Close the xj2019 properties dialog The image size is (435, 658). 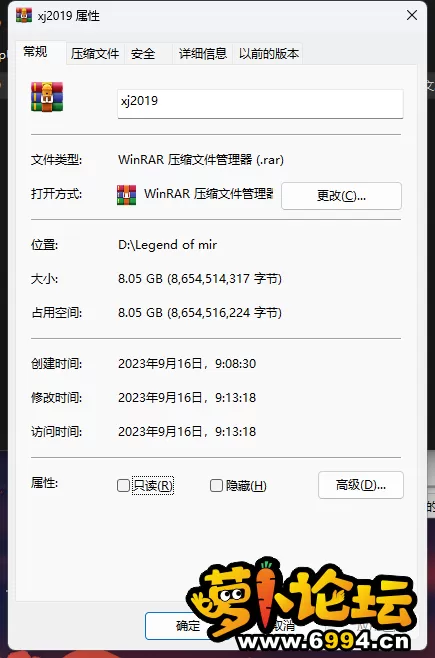tap(412, 16)
